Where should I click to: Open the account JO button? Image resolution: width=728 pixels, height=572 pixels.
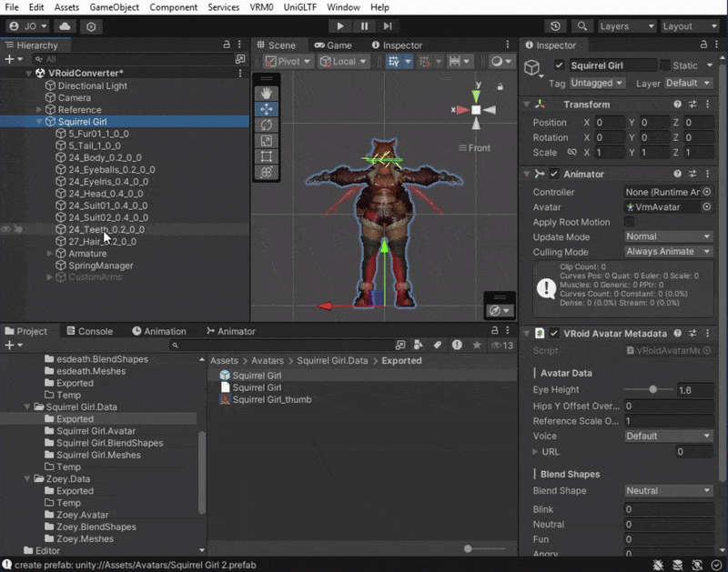tap(28, 26)
